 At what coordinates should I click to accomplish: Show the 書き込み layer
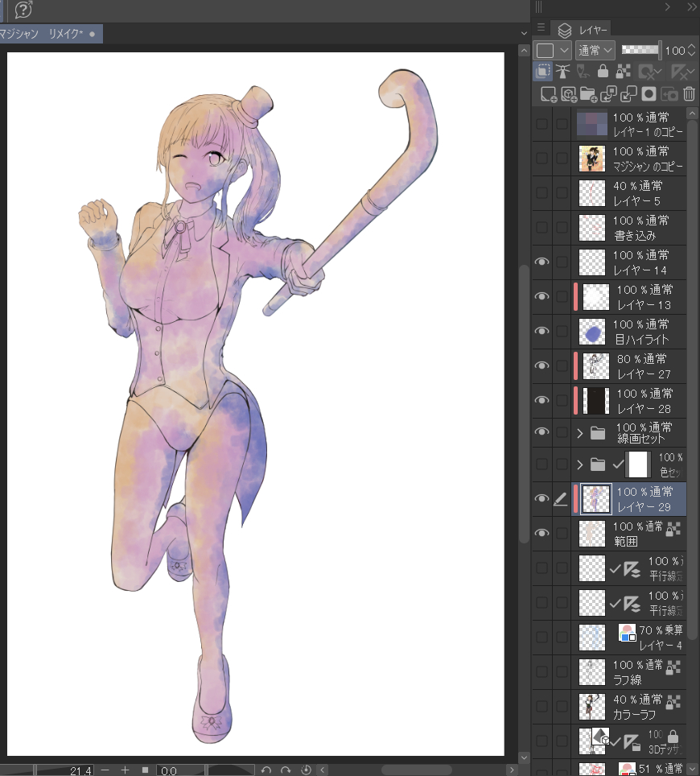(x=542, y=227)
